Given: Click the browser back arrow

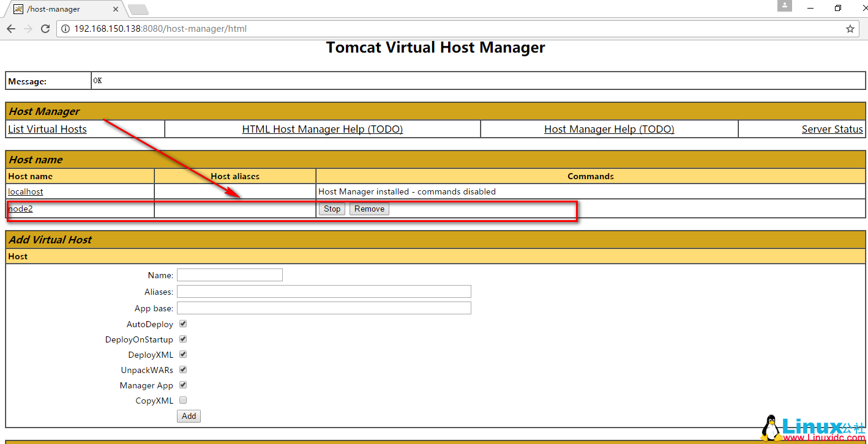Looking at the screenshot, I should tap(11, 29).
